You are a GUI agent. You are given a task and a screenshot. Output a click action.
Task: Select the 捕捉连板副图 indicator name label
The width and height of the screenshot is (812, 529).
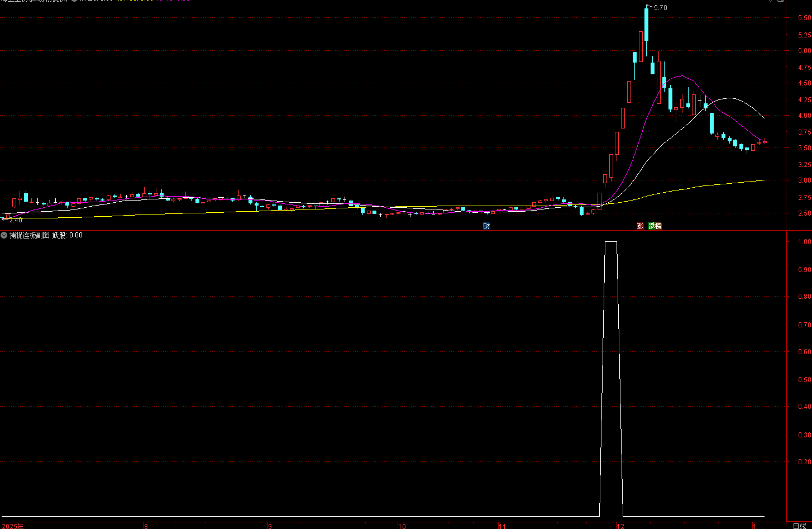pyautogui.click(x=30, y=235)
